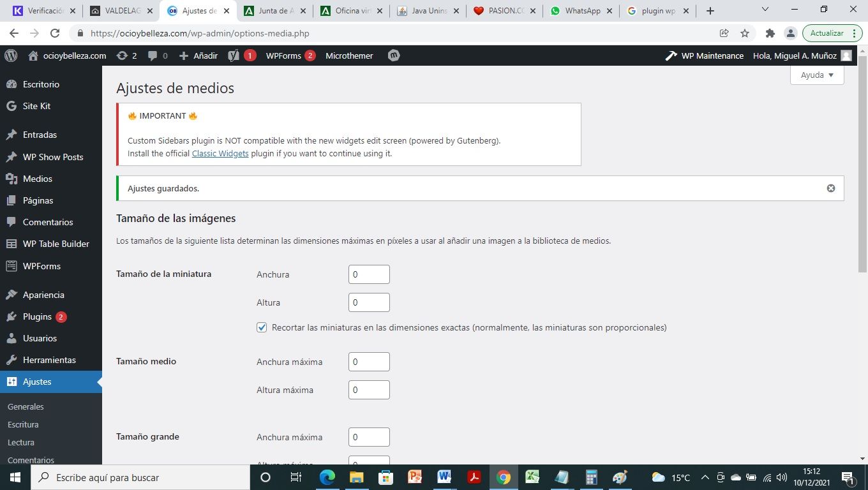
Task: Open the Lectura settings submenu link
Action: [21, 442]
